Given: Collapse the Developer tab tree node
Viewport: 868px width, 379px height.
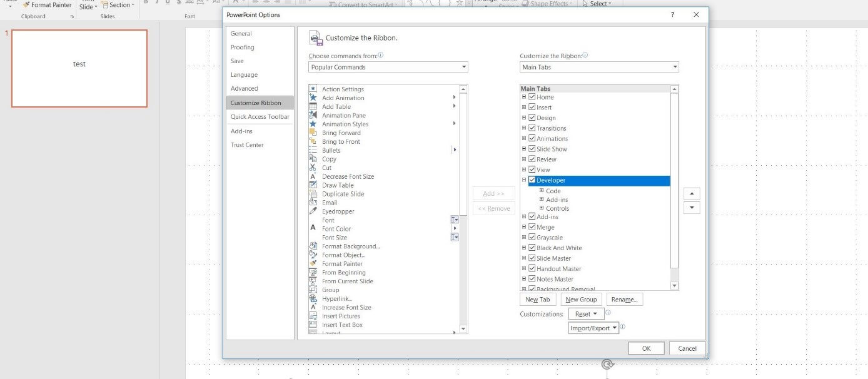Looking at the screenshot, I should tap(524, 180).
